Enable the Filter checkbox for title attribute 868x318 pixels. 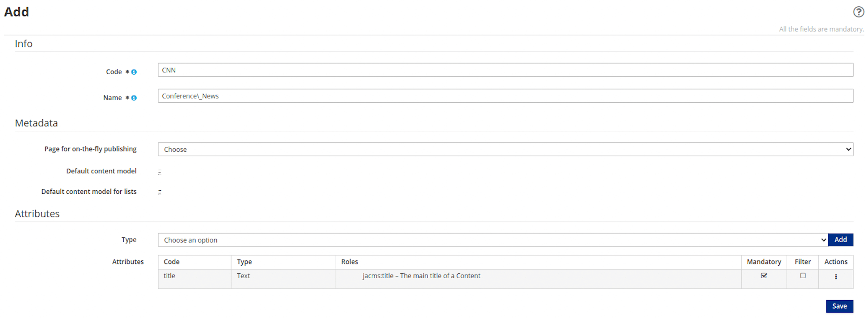[x=803, y=276]
